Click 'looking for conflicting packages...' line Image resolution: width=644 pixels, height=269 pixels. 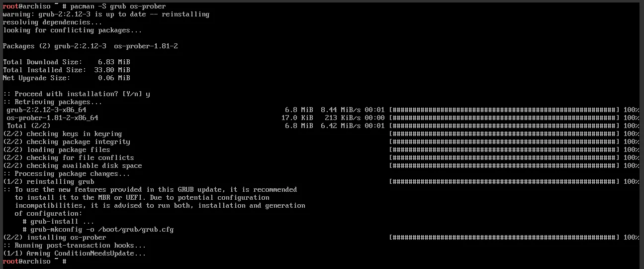[73, 30]
